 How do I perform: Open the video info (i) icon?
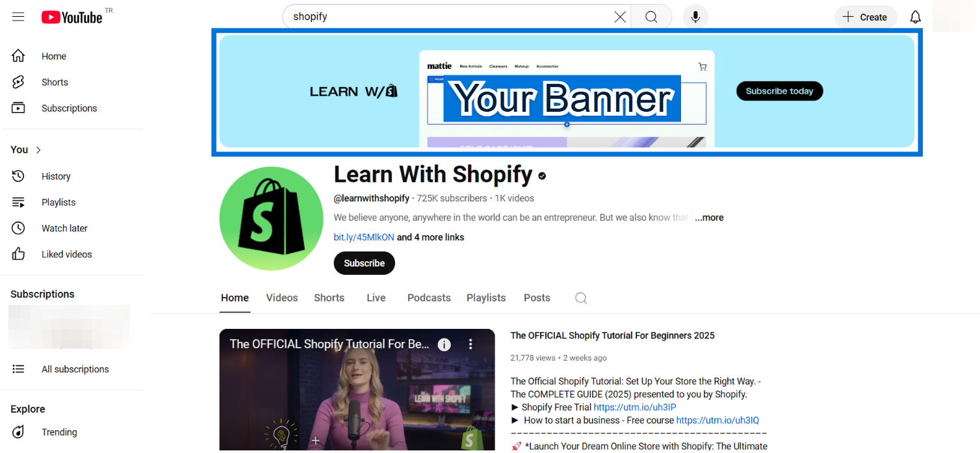pos(444,344)
